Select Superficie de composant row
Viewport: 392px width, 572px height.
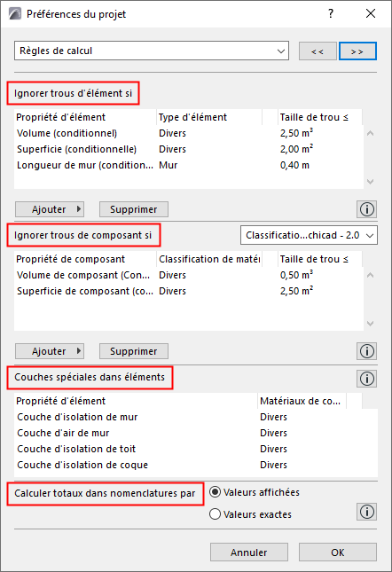(189, 291)
